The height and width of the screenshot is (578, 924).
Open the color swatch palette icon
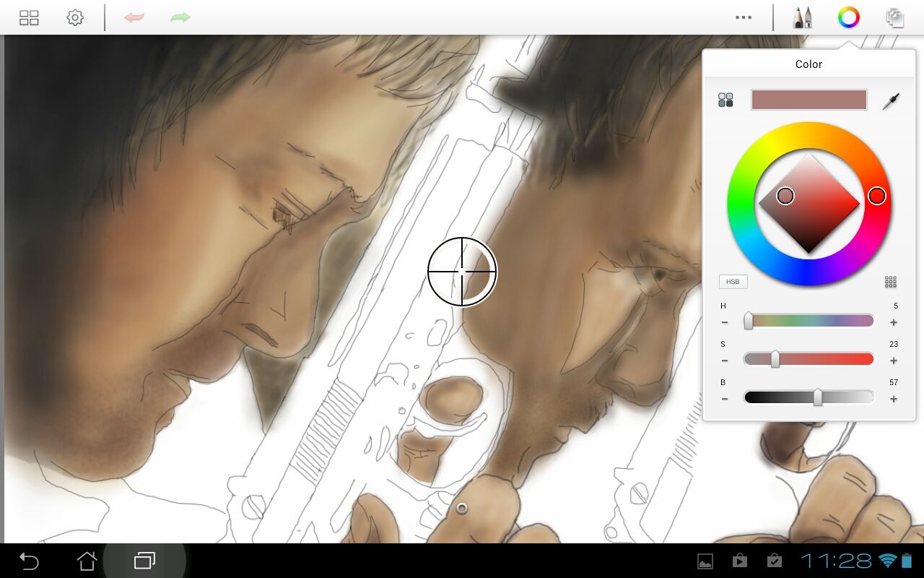(725, 100)
